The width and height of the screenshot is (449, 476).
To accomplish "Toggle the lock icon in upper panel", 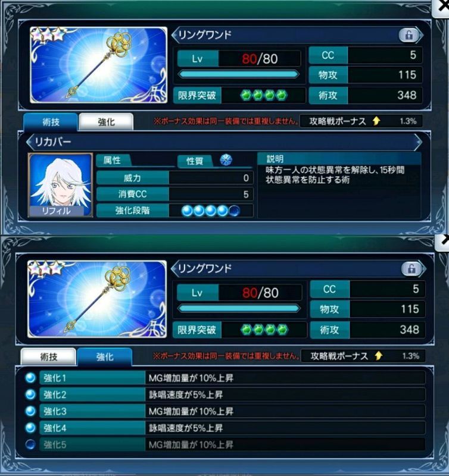I will (x=409, y=35).
